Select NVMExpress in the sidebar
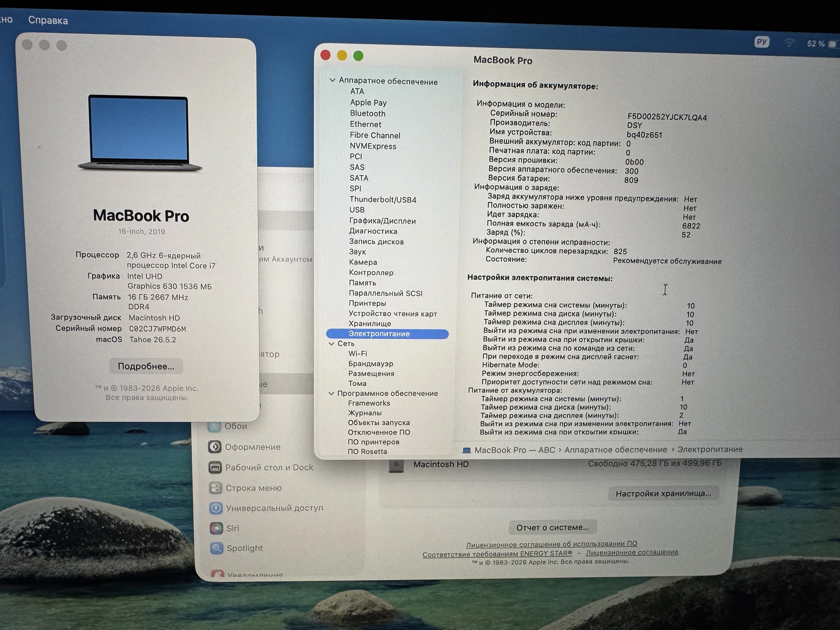The height and width of the screenshot is (630, 840). [373, 146]
